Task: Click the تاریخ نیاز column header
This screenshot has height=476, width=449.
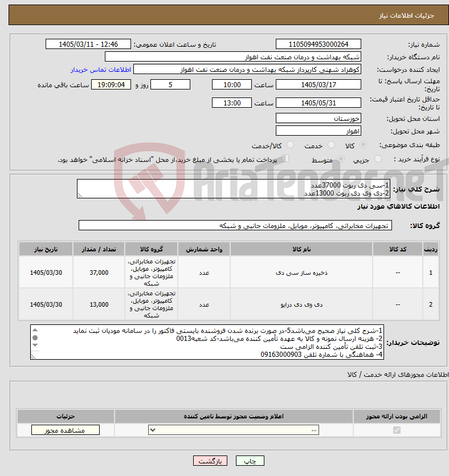Action: coord(46,249)
